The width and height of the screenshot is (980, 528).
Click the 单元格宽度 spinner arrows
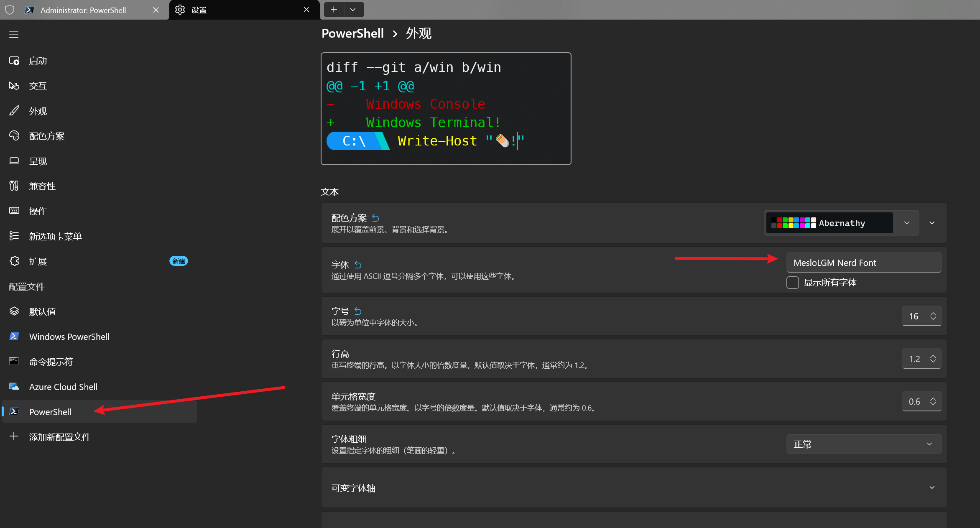click(x=933, y=402)
